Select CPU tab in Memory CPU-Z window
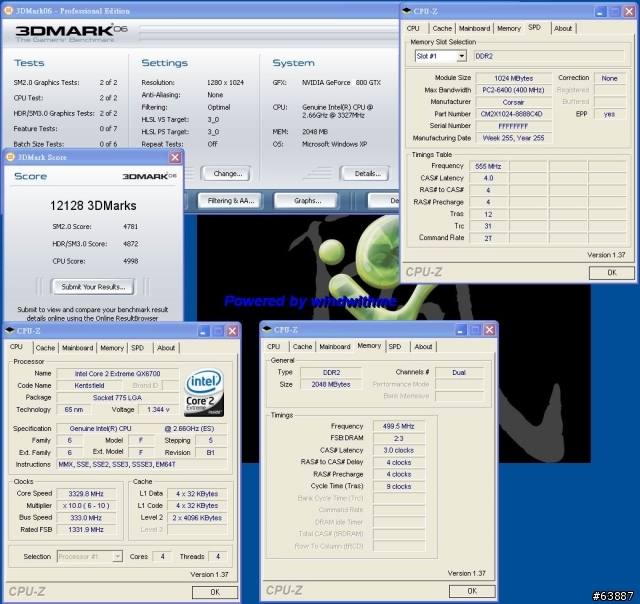 (273, 346)
